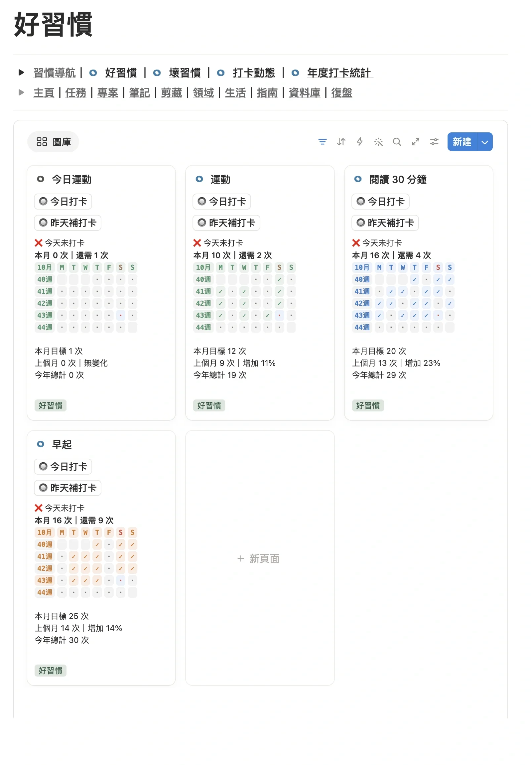Switch to the 圖庫 view tab
Screen dimensions: 532x765
coord(53,142)
